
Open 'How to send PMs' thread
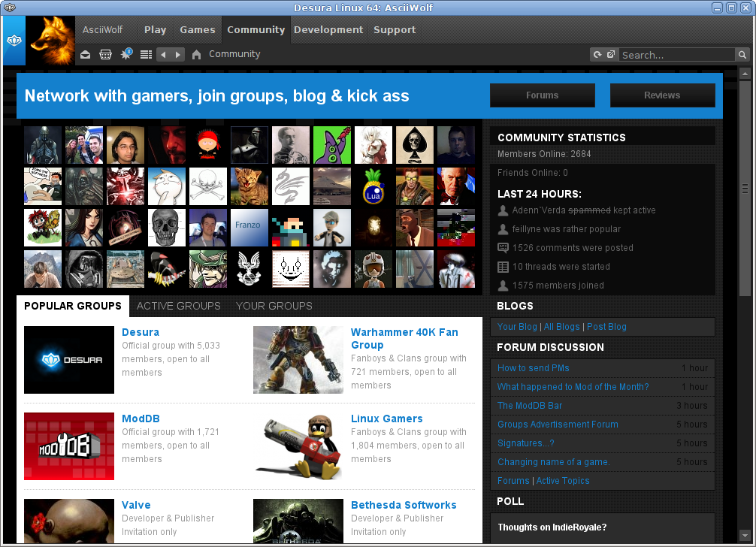[534, 368]
